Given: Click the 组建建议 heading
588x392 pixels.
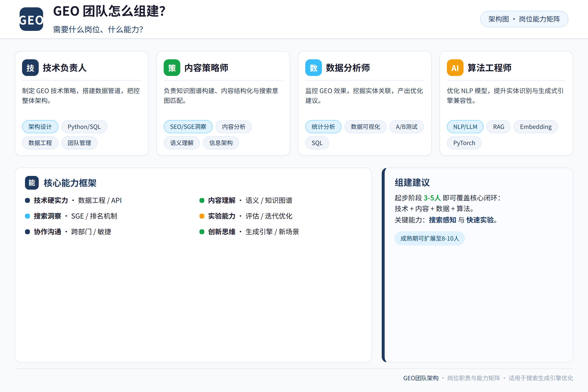Looking at the screenshot, I should coord(412,183).
